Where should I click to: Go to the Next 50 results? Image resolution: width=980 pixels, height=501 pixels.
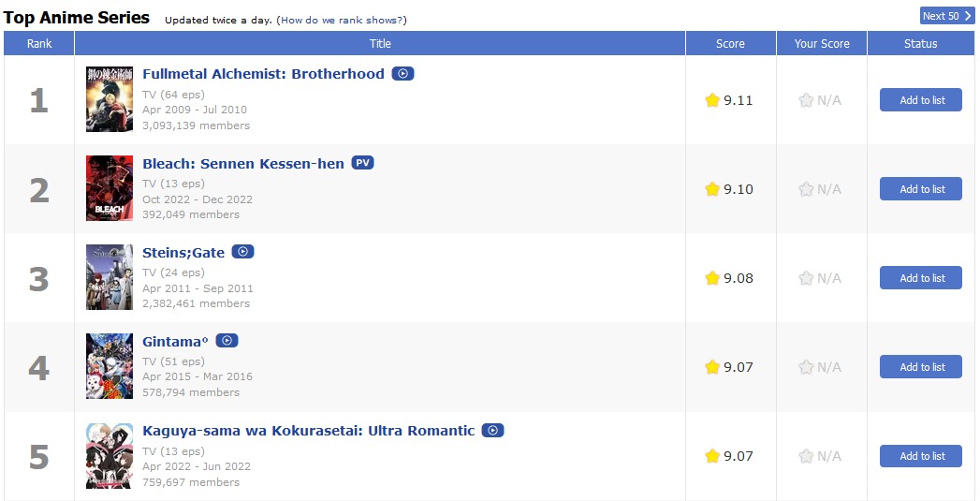pos(946,16)
